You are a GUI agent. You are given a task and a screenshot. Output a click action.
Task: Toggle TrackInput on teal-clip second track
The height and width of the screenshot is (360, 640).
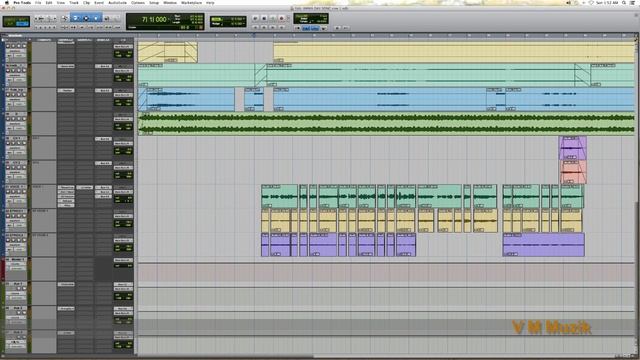tap(13, 71)
